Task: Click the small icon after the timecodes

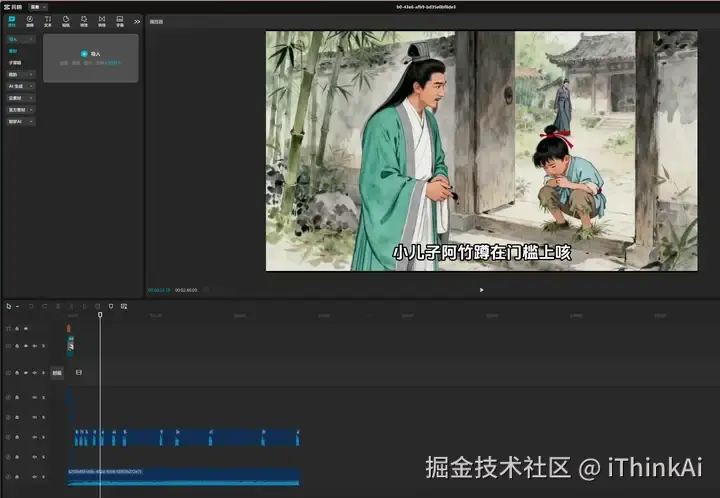Action: (206, 290)
